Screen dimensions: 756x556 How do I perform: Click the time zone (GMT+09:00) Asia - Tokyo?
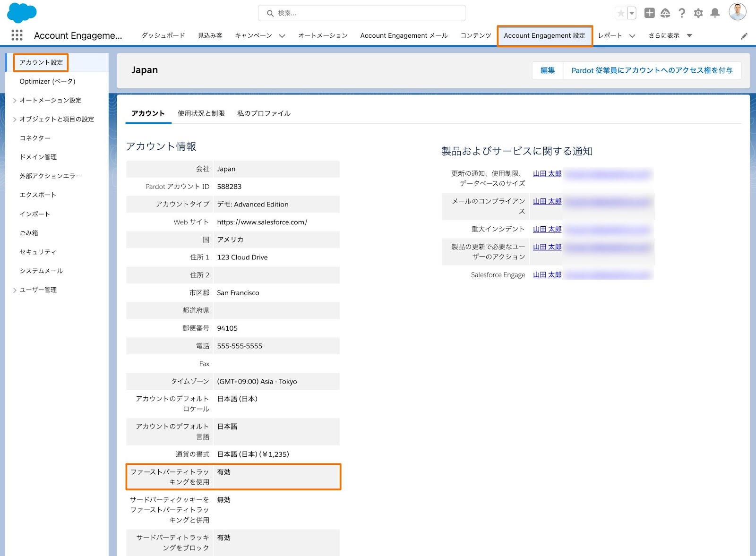point(257,382)
